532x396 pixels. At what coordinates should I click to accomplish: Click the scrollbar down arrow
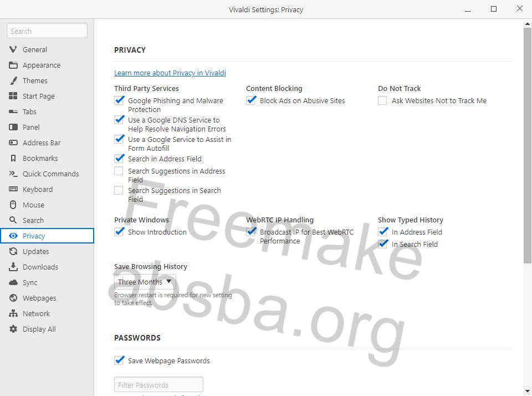tap(527, 391)
